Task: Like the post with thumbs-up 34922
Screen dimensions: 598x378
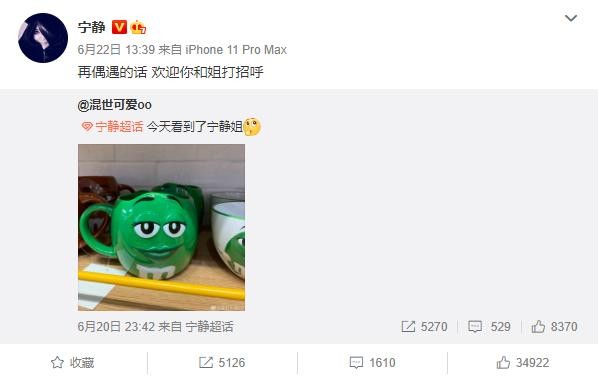Action: [523, 362]
